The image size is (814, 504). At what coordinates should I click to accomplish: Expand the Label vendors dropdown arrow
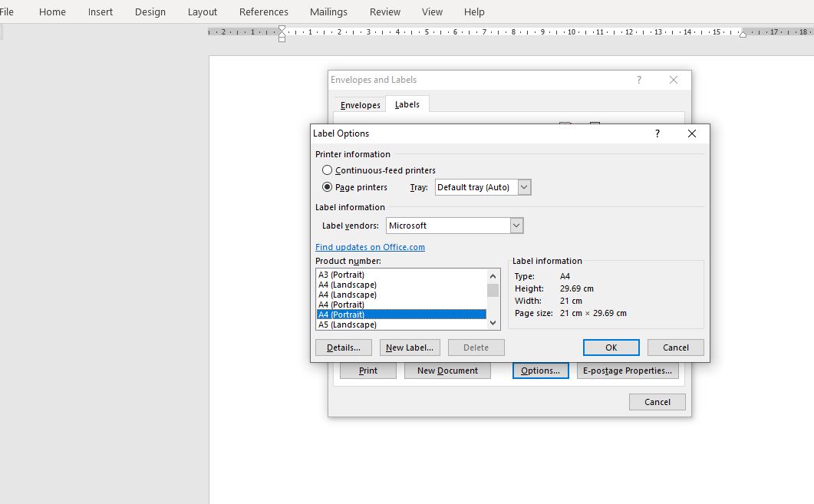pos(516,226)
